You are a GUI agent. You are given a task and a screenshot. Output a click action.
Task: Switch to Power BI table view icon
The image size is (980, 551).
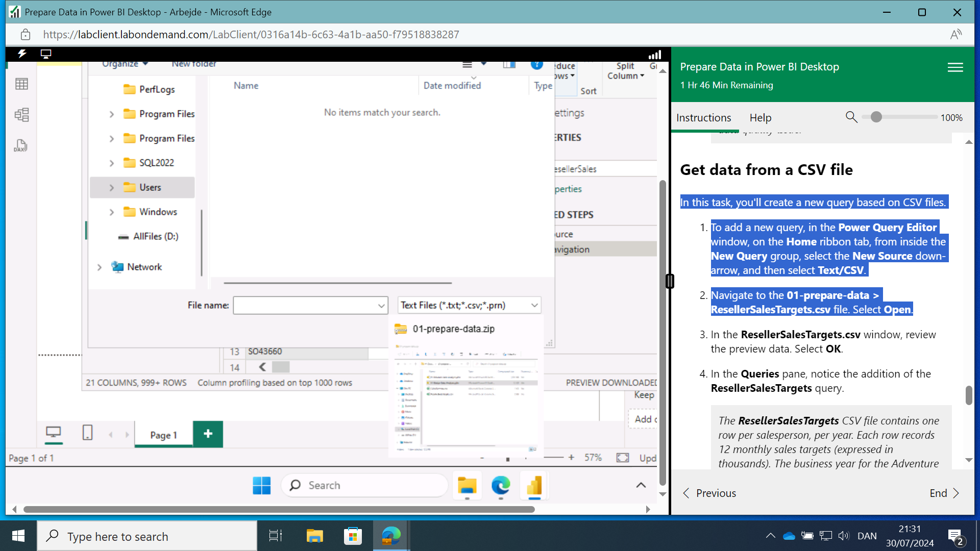click(x=21, y=84)
